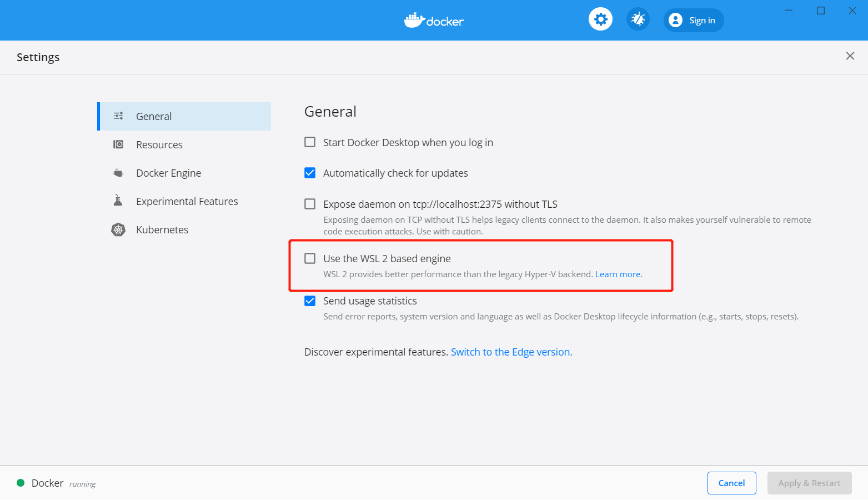Image resolution: width=868 pixels, height=500 pixels.
Task: Disable Send usage statistics checkbox
Action: [x=310, y=301]
